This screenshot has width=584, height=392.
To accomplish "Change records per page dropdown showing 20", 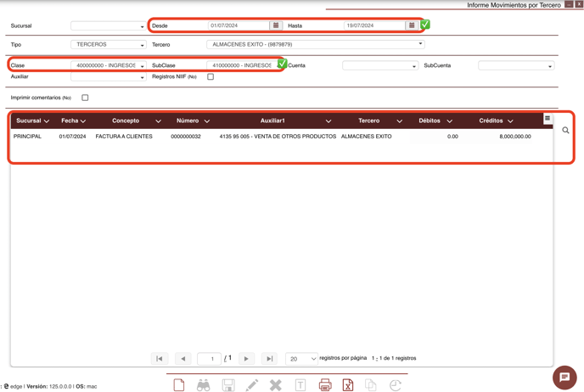I will [301, 359].
